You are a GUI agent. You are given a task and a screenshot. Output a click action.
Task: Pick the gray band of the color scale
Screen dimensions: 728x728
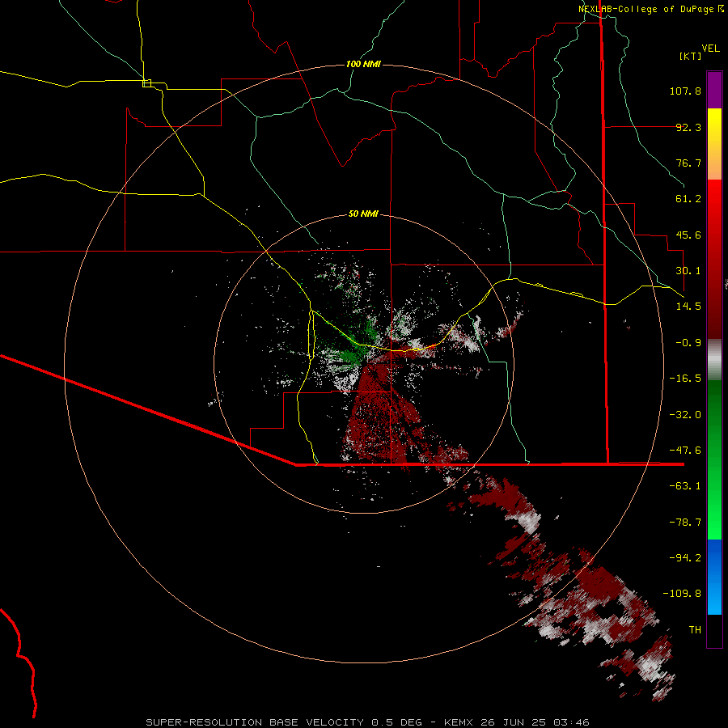coord(714,359)
